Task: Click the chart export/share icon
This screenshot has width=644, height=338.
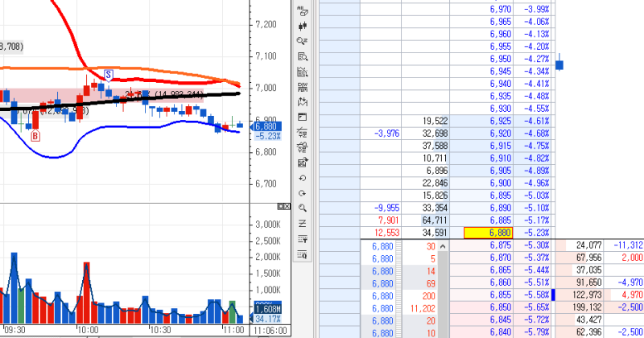Action: (303, 163)
